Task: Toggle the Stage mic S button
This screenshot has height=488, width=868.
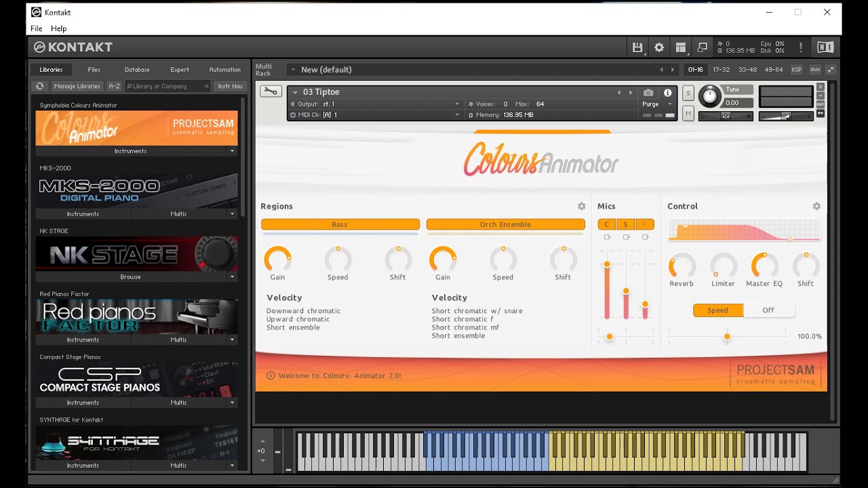Action: [625, 224]
